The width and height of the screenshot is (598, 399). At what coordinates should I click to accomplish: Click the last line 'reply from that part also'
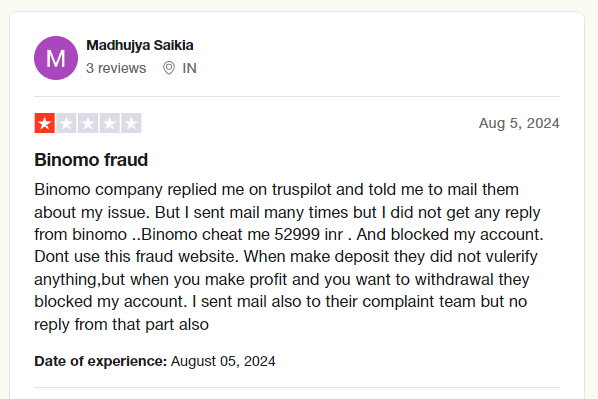click(122, 325)
